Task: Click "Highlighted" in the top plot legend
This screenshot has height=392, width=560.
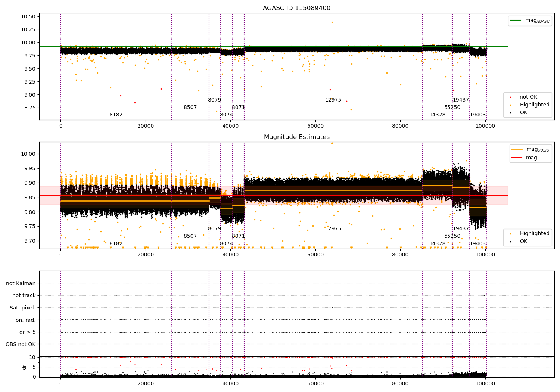Action: coord(530,105)
